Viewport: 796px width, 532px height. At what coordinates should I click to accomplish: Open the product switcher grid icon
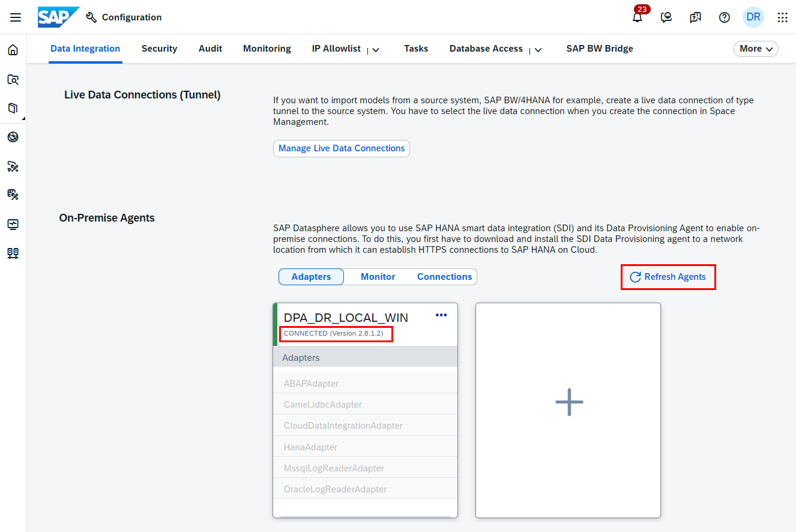point(782,17)
